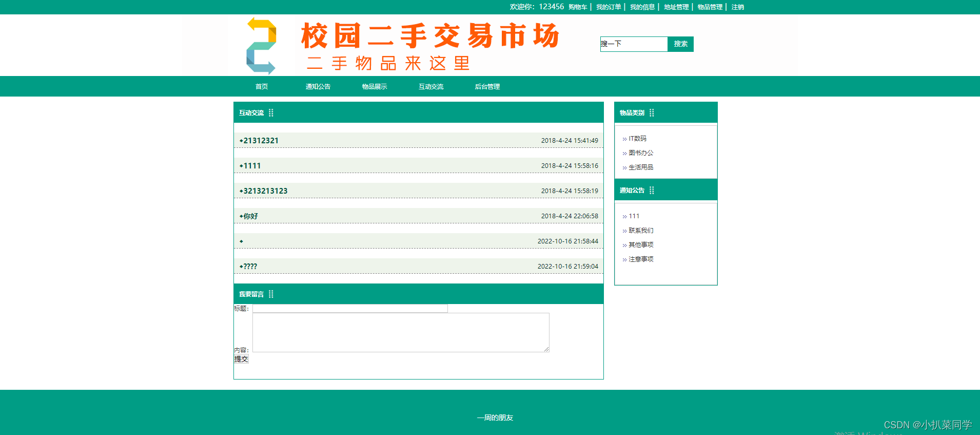Screen dimensions: 980x435
Task: Open notice titled 111
Action: [634, 216]
